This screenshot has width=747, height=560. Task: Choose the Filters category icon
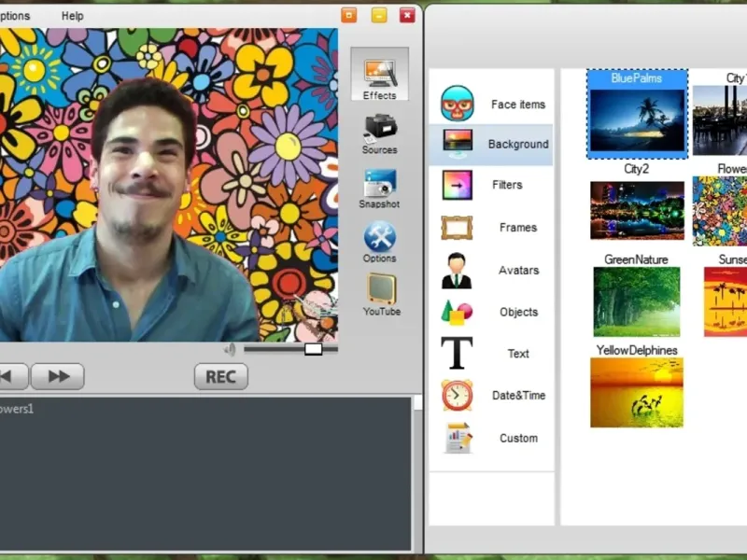[x=458, y=185]
